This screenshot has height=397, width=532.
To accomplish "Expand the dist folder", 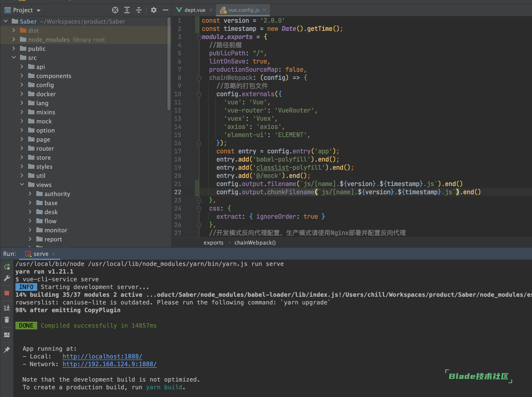I will 14,30.
